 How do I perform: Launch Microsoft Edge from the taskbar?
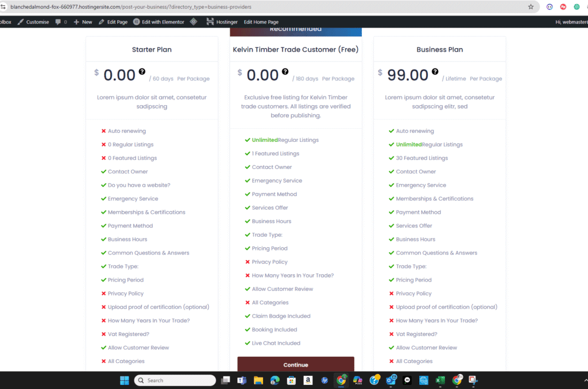click(x=275, y=380)
